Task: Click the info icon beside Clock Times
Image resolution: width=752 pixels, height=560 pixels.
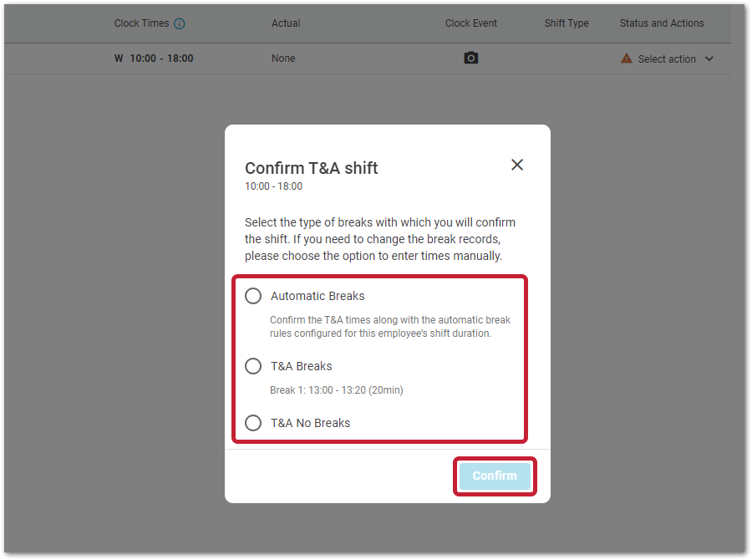Action: [180, 23]
